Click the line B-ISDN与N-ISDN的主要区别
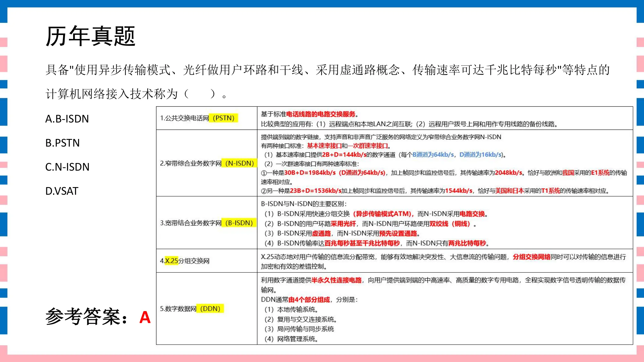644x362 pixels. (304, 204)
